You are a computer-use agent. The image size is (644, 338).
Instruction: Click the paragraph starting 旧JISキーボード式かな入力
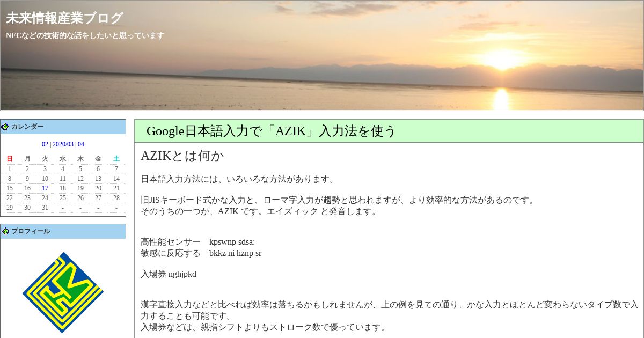[x=338, y=201]
